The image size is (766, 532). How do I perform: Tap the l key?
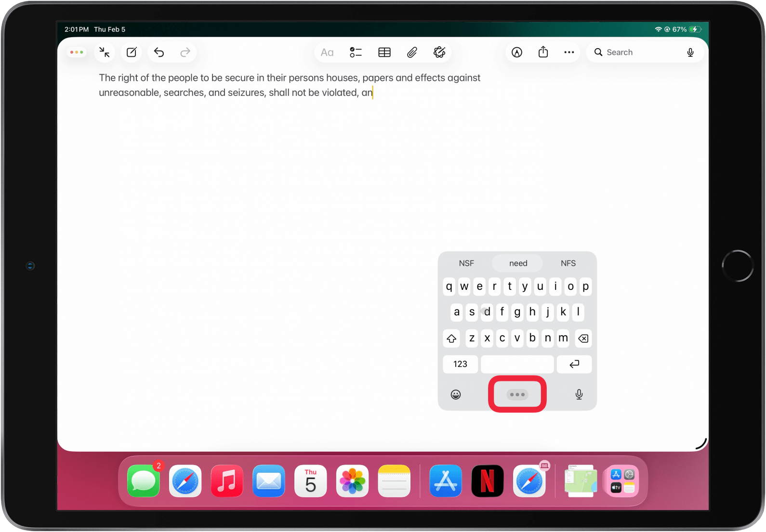pos(578,312)
